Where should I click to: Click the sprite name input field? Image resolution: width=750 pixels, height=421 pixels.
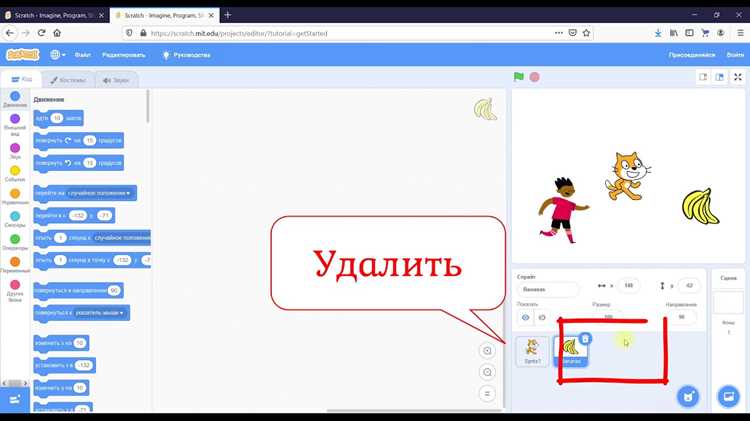tap(548, 289)
